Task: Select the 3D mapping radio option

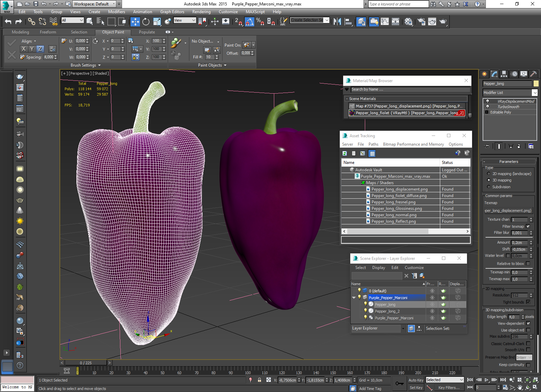Action: coord(489,180)
